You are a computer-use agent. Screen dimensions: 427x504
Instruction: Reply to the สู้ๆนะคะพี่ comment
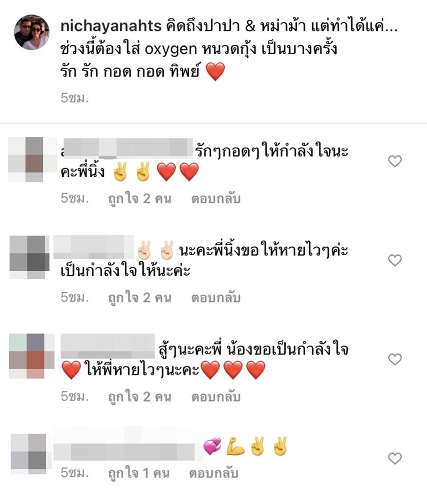pos(216,397)
